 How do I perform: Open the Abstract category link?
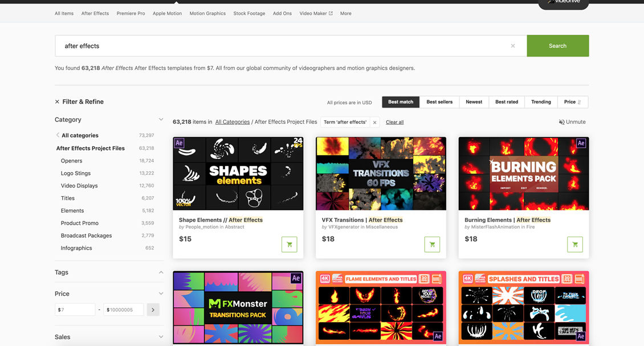coord(234,227)
